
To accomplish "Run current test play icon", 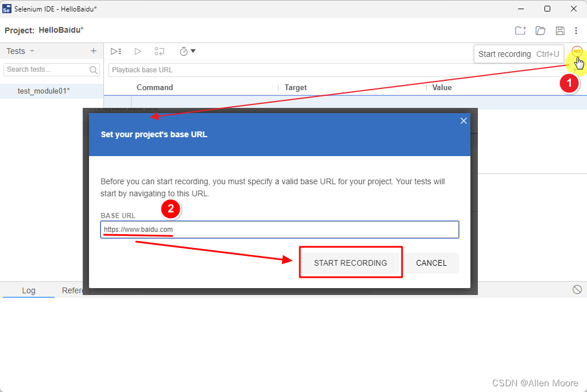I will (138, 51).
